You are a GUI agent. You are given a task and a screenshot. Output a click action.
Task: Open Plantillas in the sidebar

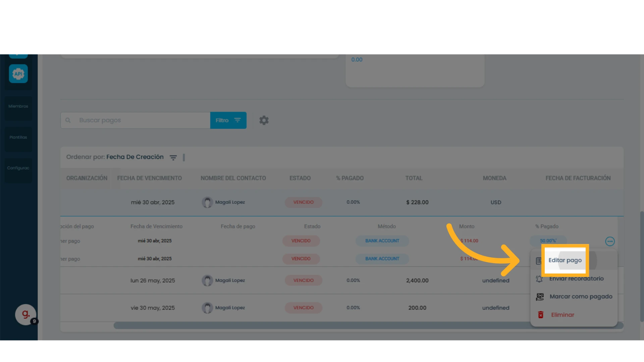click(18, 137)
